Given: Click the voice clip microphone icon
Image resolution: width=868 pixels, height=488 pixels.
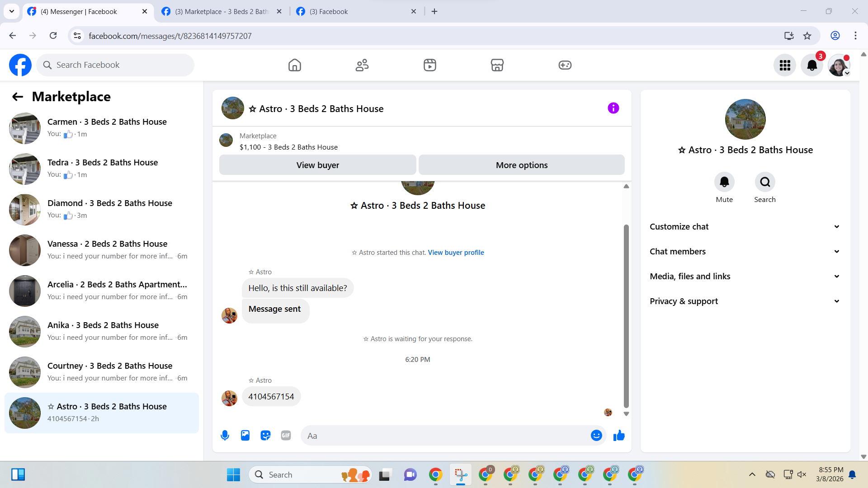Looking at the screenshot, I should [x=225, y=436].
